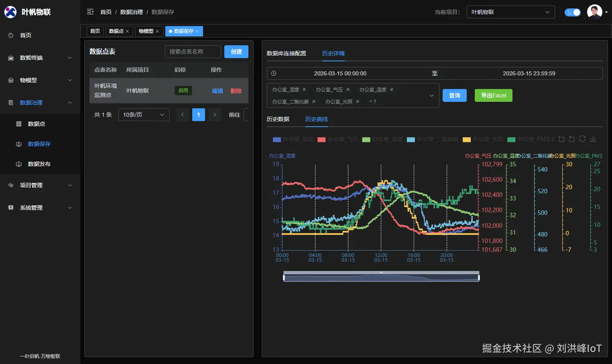
Task: Save chart as image with download icon
Action: (593, 139)
